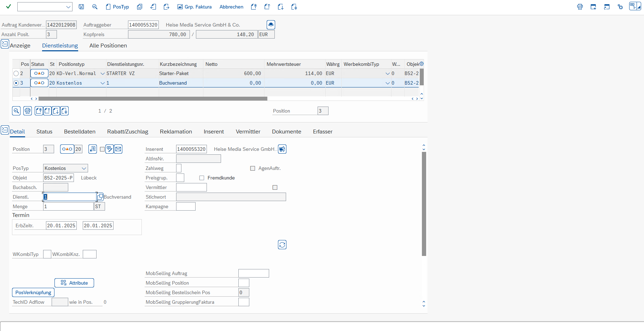The height and width of the screenshot is (331, 644).
Task: Go to first position below table
Action: [x=39, y=111]
